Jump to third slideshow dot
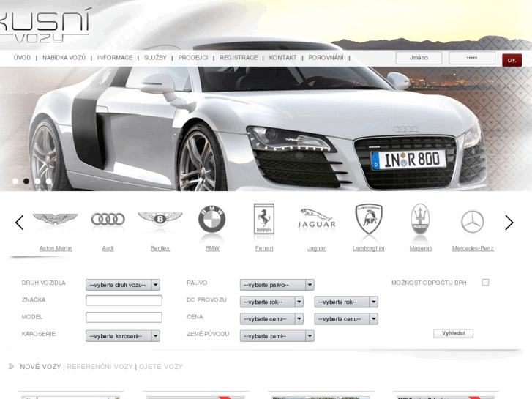 point(37,181)
